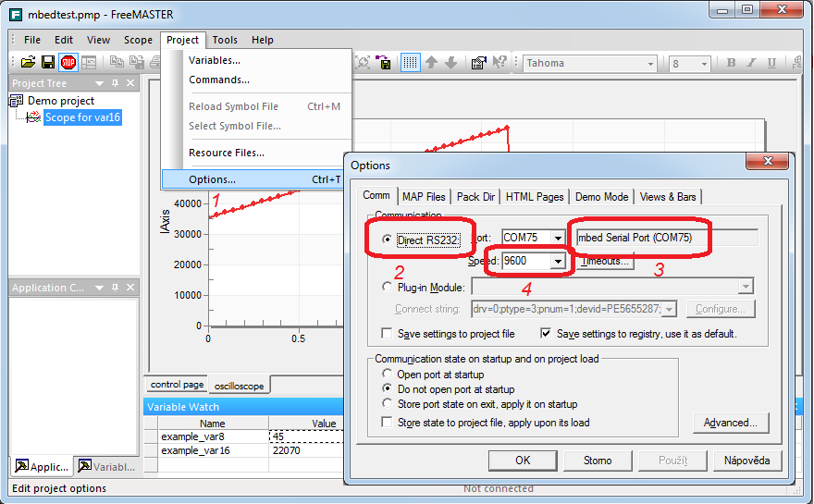
Task: Click the Timeouts... button
Action: tap(606, 262)
